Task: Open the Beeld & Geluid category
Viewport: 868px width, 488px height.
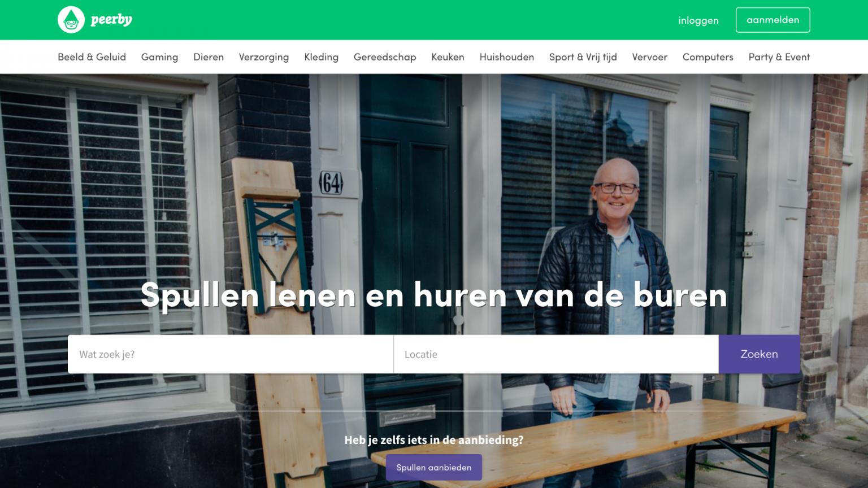Action: pyautogui.click(x=92, y=57)
